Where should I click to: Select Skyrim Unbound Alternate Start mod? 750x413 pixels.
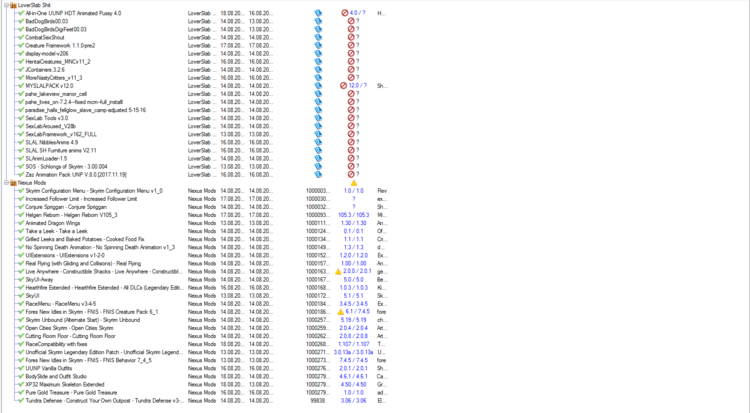tap(83, 320)
